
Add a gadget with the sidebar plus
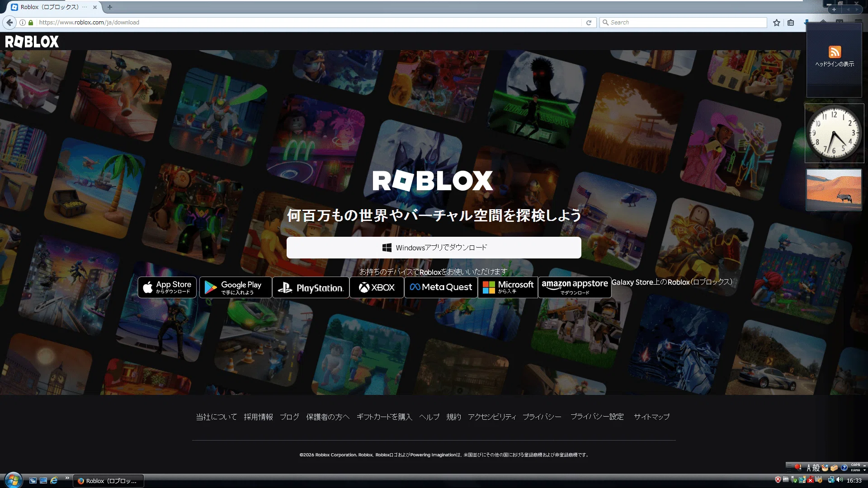click(x=834, y=9)
